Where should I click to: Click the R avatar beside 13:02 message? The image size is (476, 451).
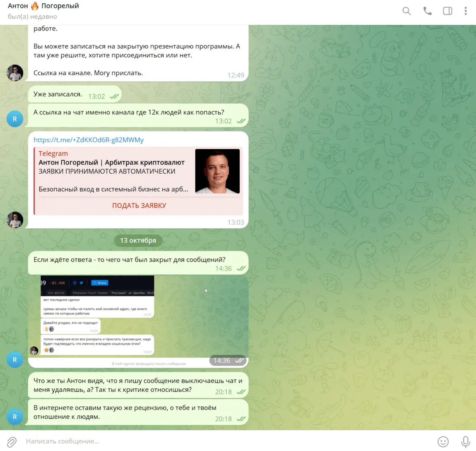tap(15, 119)
